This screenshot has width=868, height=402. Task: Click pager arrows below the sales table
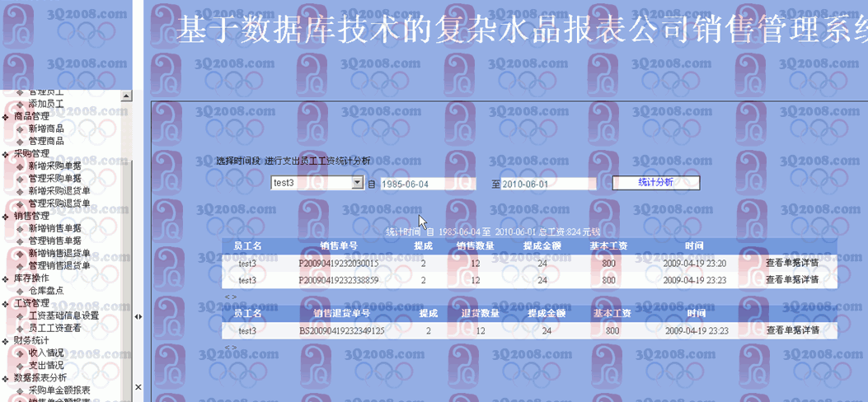230,297
